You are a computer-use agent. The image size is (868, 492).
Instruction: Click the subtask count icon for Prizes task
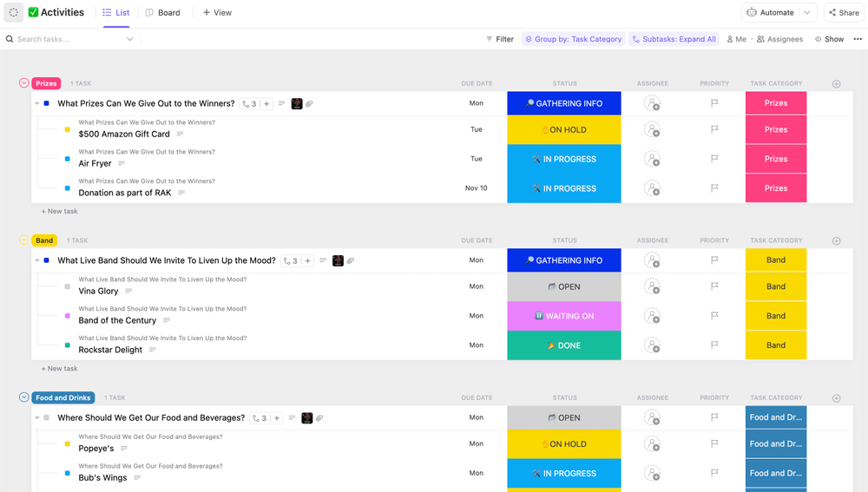click(x=249, y=104)
